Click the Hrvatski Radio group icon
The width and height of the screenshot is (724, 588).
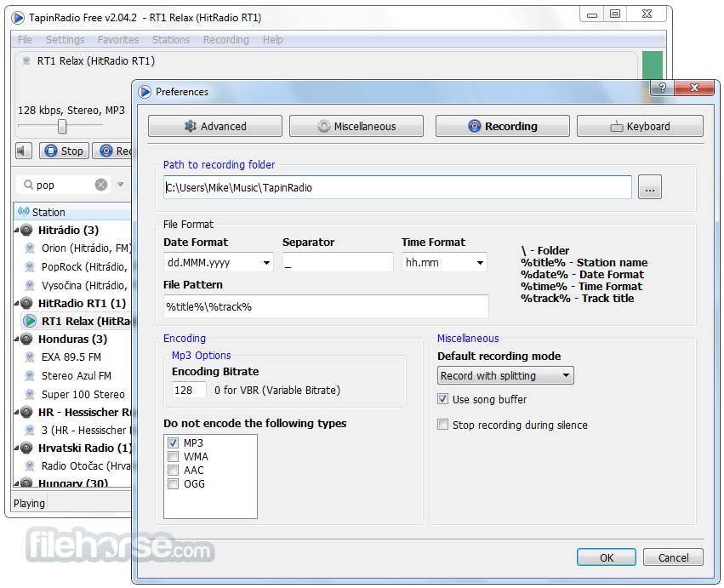click(x=26, y=448)
